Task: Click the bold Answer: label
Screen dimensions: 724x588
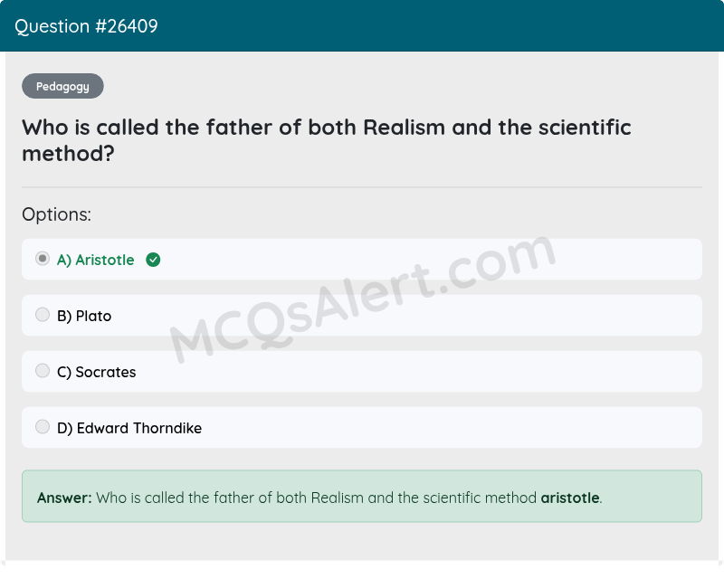Action: point(62,498)
